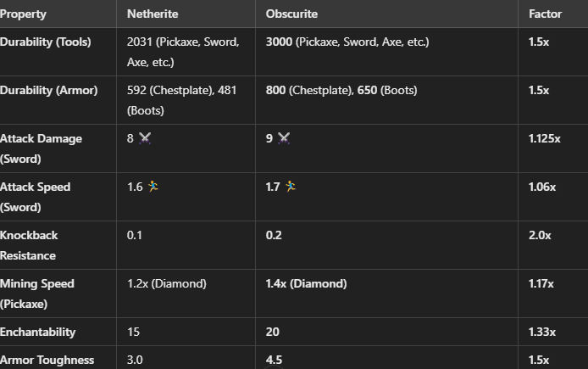Click the Knockback Resistance row label
588x369 pixels.
coord(29,245)
